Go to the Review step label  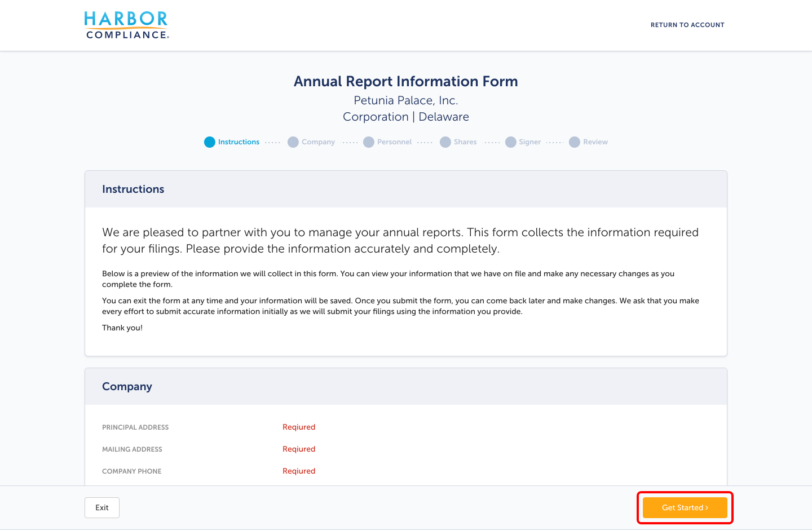595,142
